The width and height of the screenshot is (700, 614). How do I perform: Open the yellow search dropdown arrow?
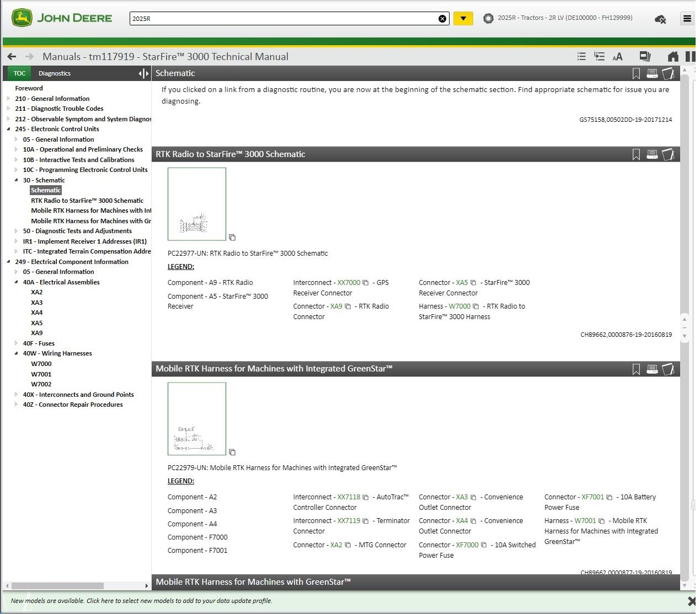tap(463, 19)
